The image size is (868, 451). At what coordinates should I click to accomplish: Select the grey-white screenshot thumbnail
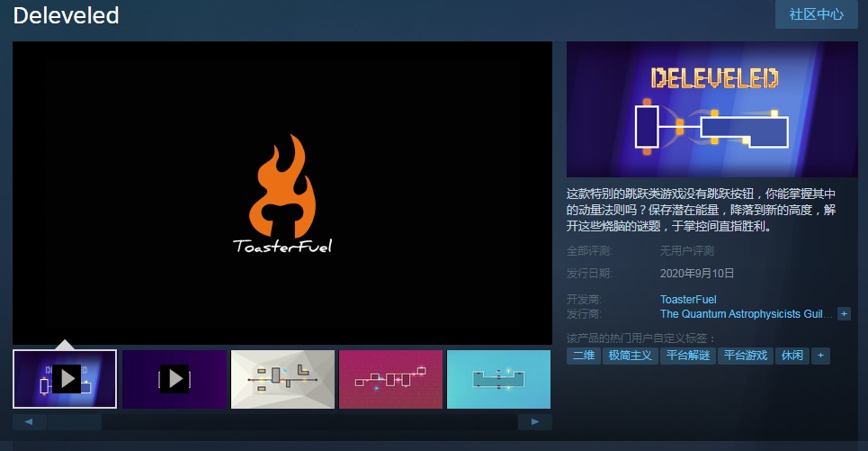click(282, 379)
